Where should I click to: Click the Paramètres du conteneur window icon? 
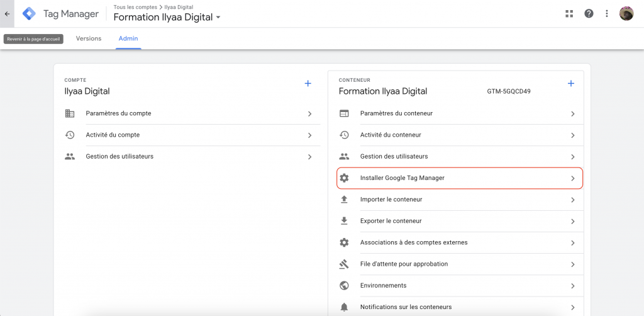(344, 113)
